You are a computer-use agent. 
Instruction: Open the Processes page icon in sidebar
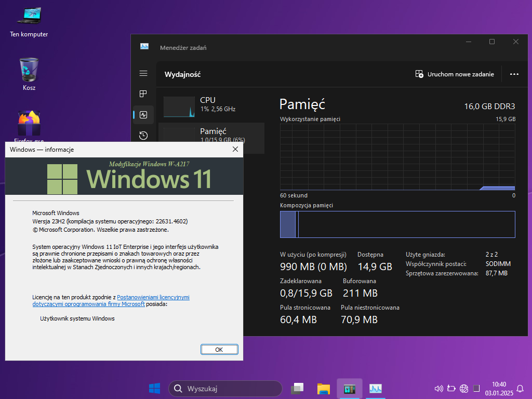[143, 94]
